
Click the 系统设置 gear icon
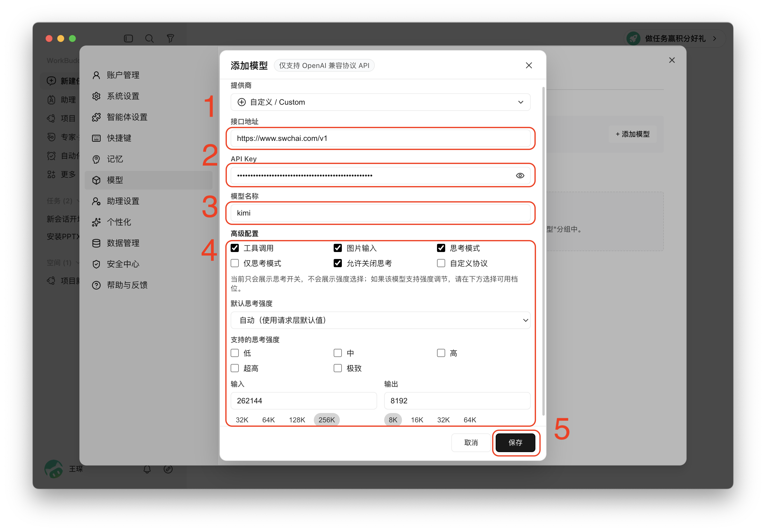pyautogui.click(x=96, y=96)
